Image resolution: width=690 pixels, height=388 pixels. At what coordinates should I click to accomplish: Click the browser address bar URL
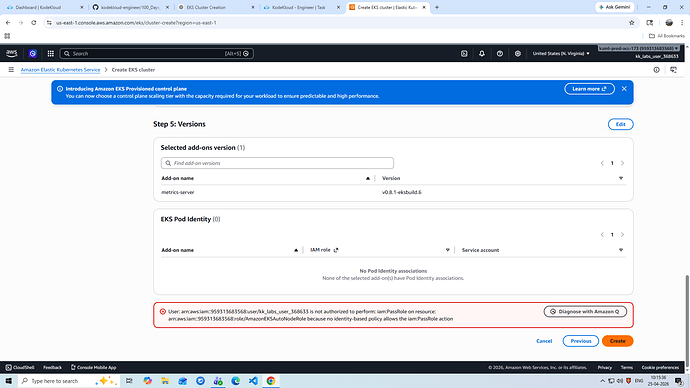click(136, 22)
